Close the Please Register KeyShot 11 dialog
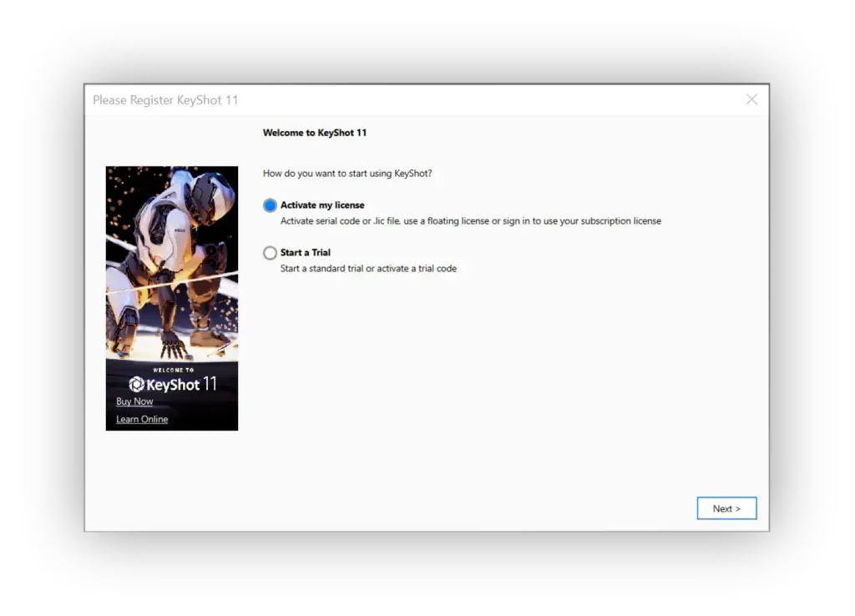The image size is (855, 616). [751, 99]
